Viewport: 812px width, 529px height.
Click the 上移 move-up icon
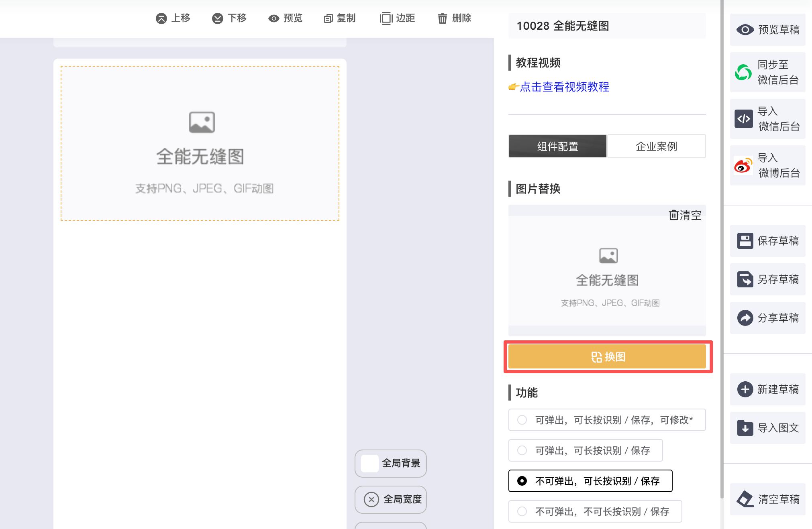(x=161, y=18)
